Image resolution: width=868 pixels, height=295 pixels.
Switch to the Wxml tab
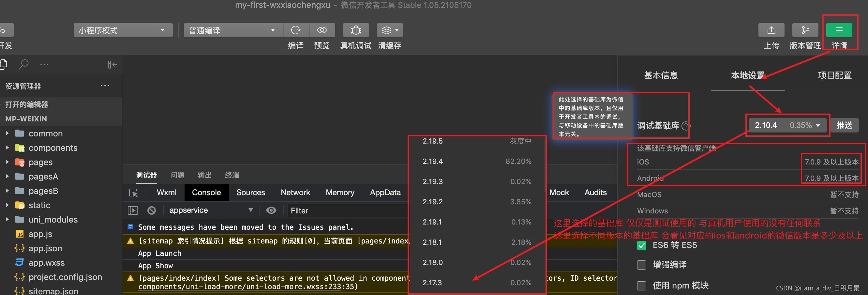(x=166, y=193)
